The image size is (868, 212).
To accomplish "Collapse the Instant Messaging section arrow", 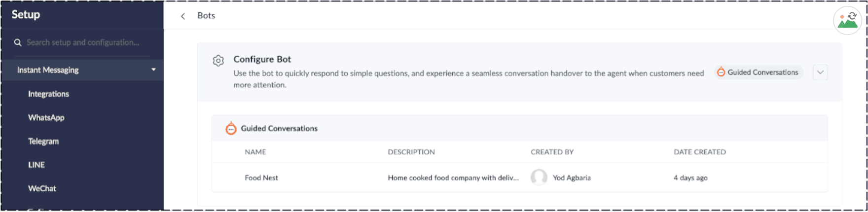I will pos(153,70).
